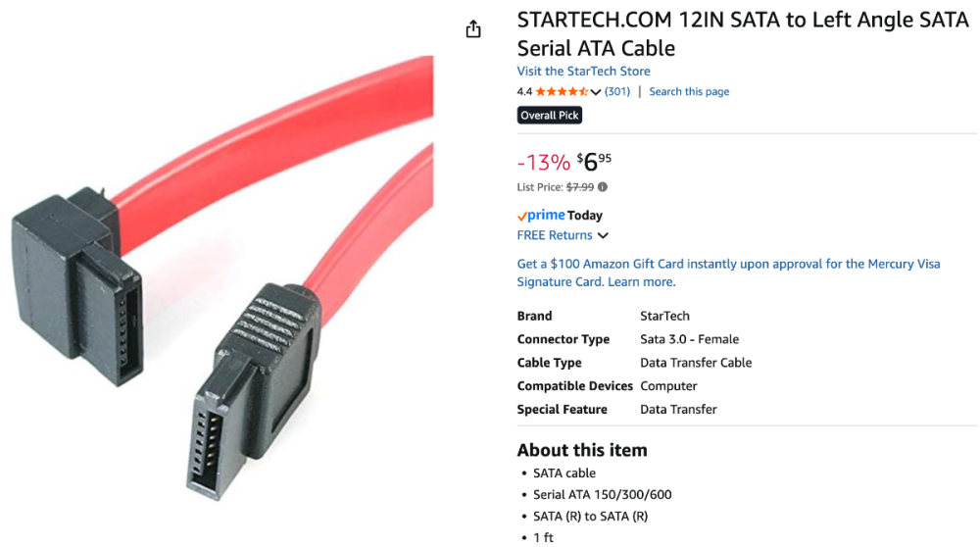Click the orange star rating icons

tap(561, 92)
